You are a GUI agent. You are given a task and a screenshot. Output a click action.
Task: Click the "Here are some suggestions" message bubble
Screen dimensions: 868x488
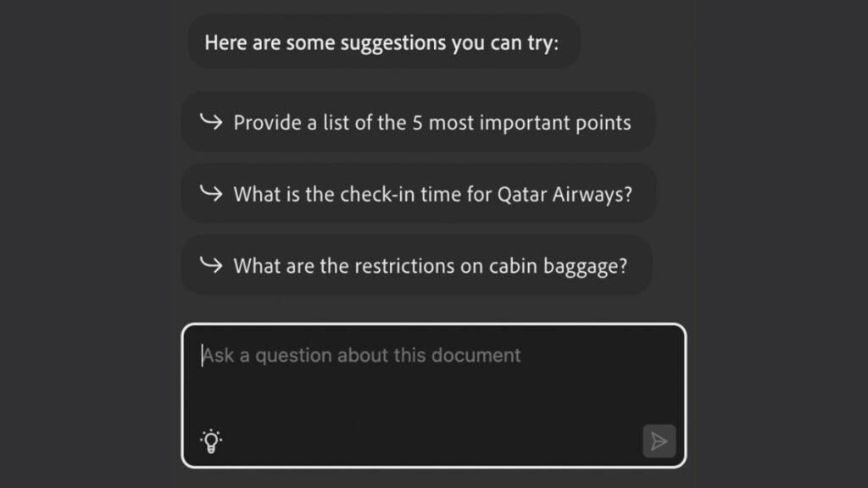point(382,42)
